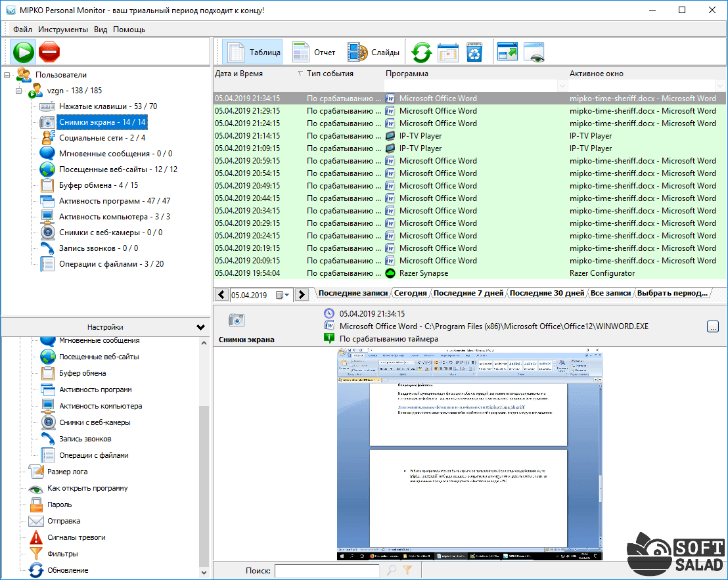This screenshot has height=580, width=728.
Task: Switch to Таблица view
Action: click(x=252, y=52)
